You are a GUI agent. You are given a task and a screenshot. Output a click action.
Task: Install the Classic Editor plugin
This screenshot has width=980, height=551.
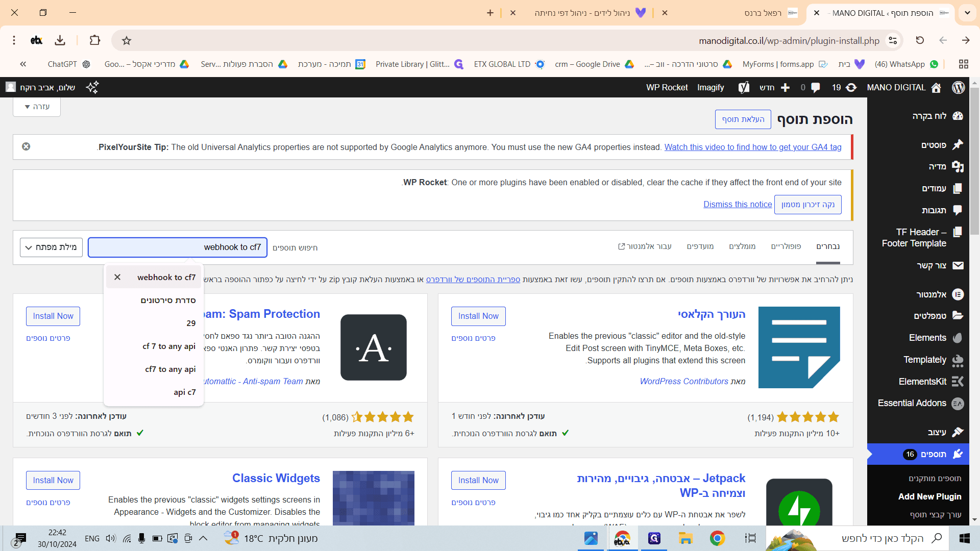pos(478,316)
